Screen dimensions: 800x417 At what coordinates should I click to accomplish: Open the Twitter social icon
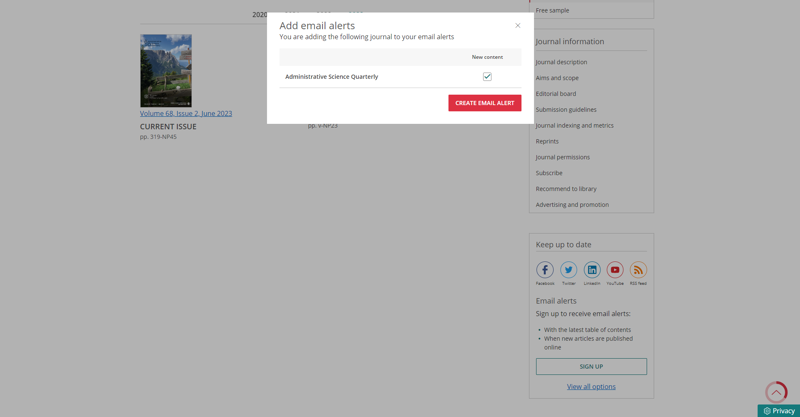click(x=568, y=270)
